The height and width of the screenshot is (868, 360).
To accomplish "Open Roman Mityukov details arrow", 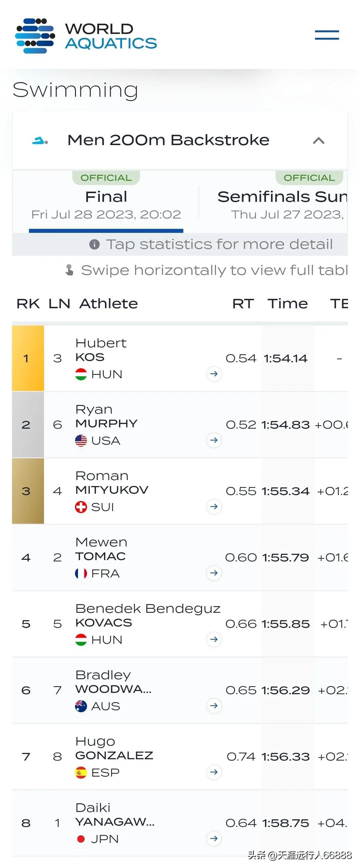I will [214, 506].
